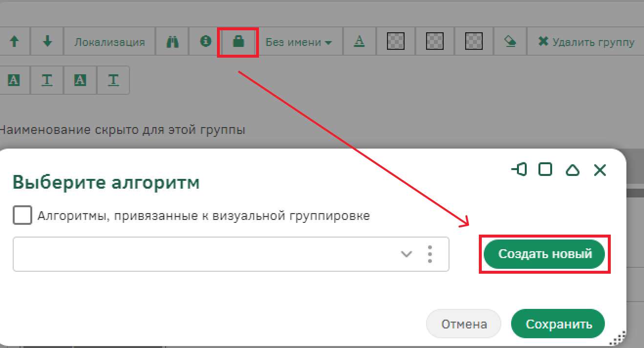The width and height of the screenshot is (644, 348).
Task: Click the binoculars search icon
Action: click(172, 42)
